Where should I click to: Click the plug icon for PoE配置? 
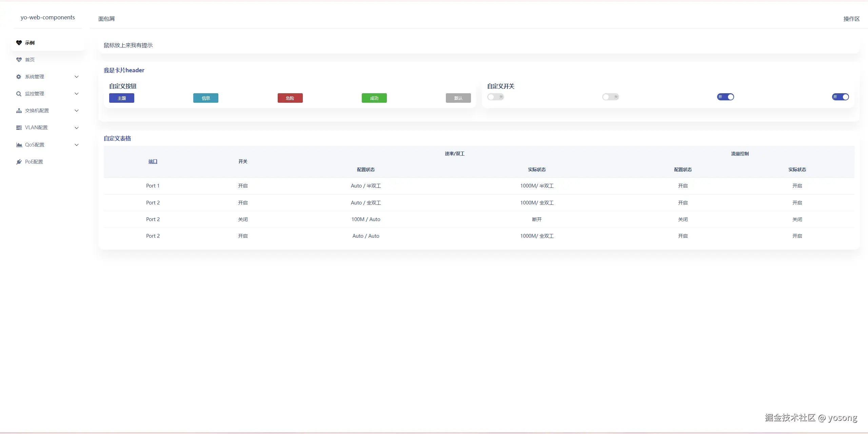coord(19,162)
